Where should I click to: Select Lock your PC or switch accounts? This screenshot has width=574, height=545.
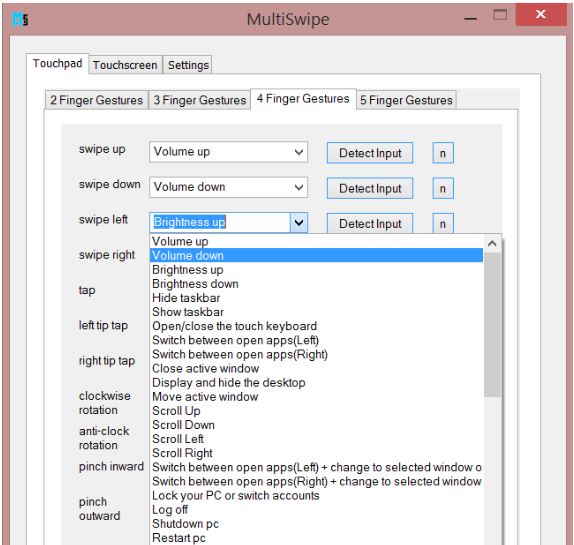317,496
